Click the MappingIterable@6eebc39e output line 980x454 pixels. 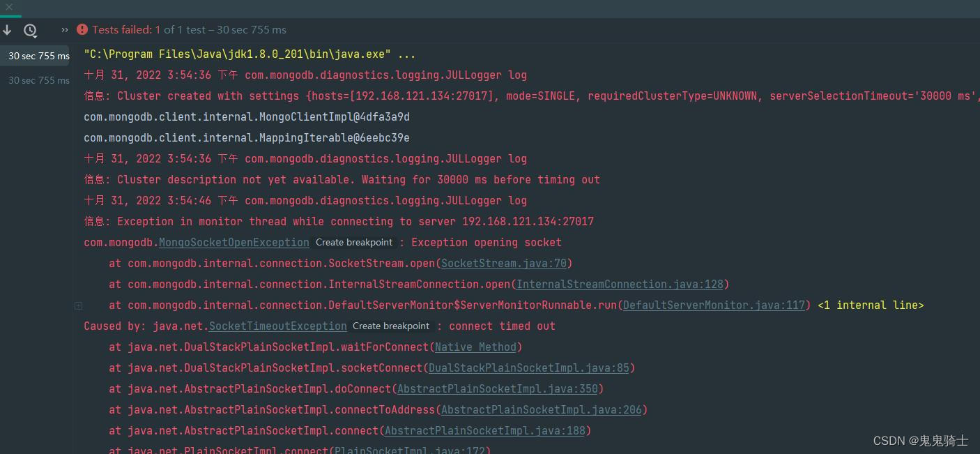[x=247, y=138]
